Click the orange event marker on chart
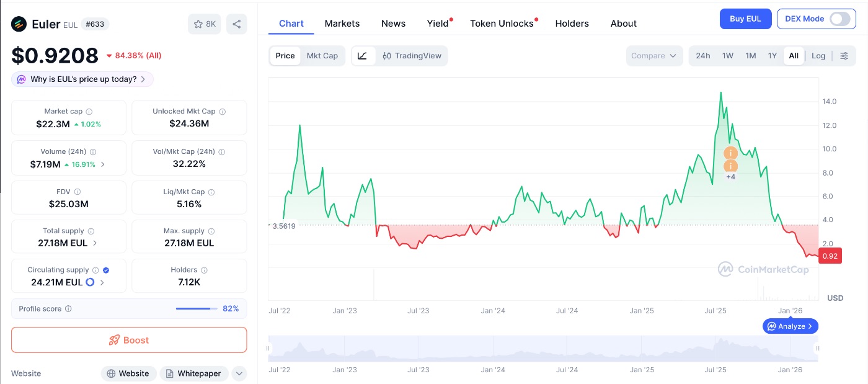The width and height of the screenshot is (868, 384). pos(731,153)
